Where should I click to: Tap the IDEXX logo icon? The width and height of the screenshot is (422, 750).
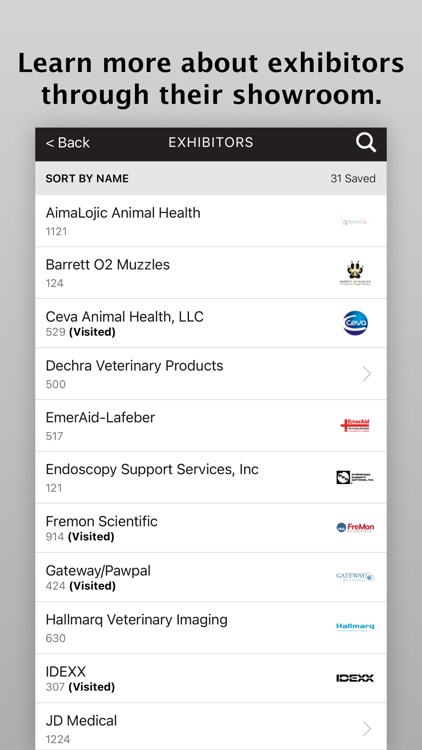click(355, 678)
